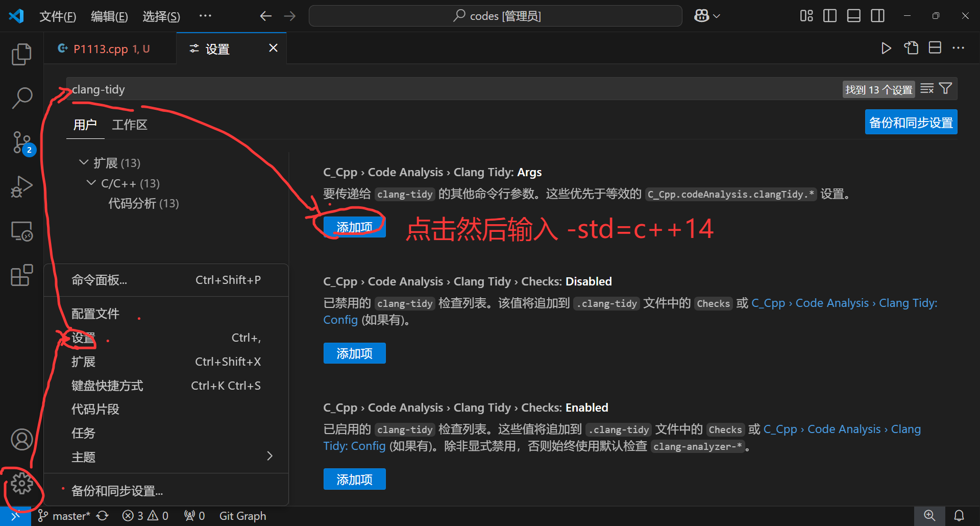Open the Search view in activity bar
This screenshot has height=526, width=980.
coord(21,97)
